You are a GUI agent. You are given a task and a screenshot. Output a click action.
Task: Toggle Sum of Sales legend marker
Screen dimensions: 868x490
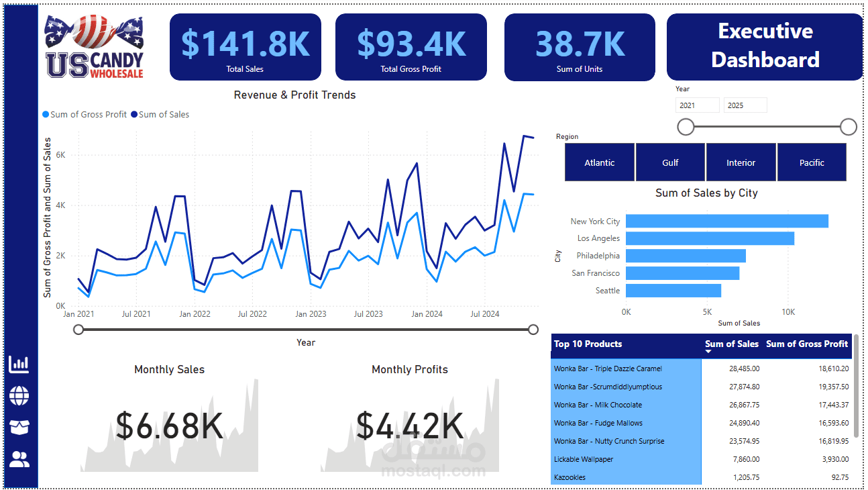(x=134, y=115)
